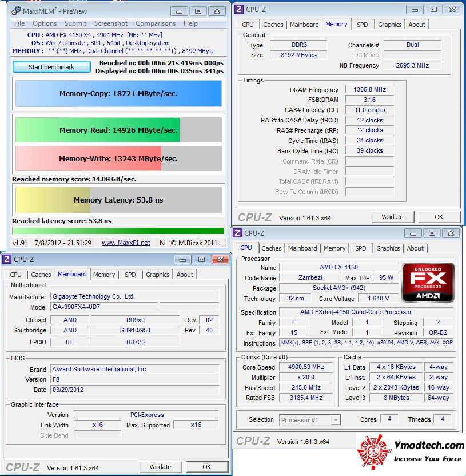466x476 pixels.
Task: Click the MaxxMEM app icon in title bar
Action: (x=16, y=11)
